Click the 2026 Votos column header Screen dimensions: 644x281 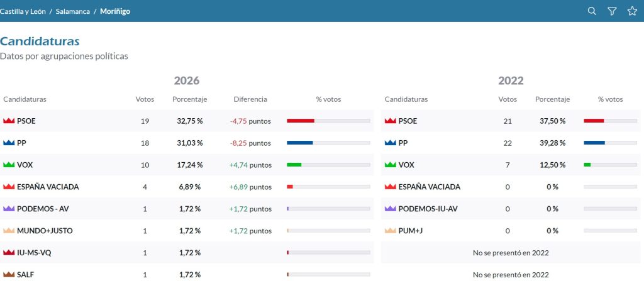point(145,99)
